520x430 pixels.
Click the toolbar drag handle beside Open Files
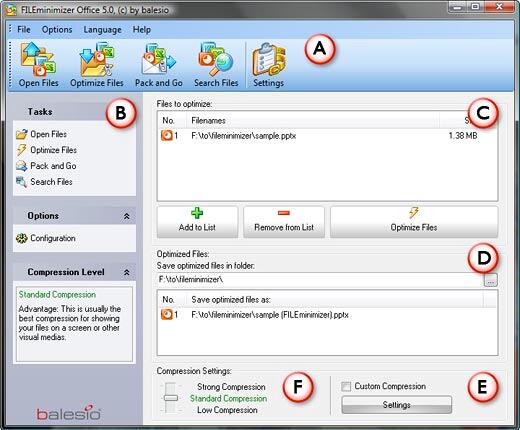[x=10, y=65]
